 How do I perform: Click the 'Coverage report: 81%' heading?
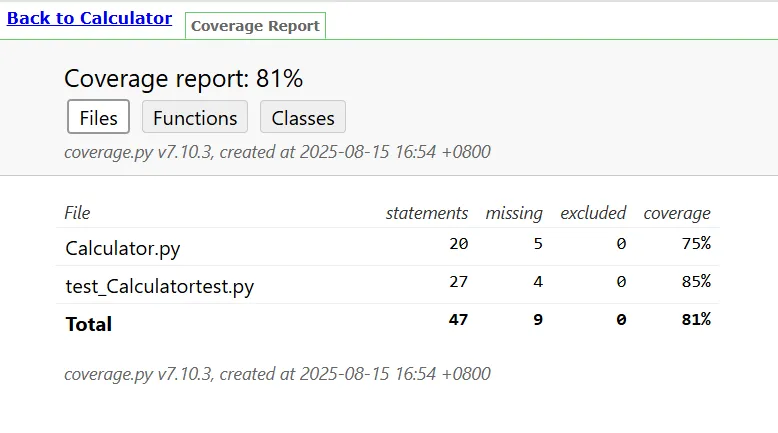tap(183, 79)
